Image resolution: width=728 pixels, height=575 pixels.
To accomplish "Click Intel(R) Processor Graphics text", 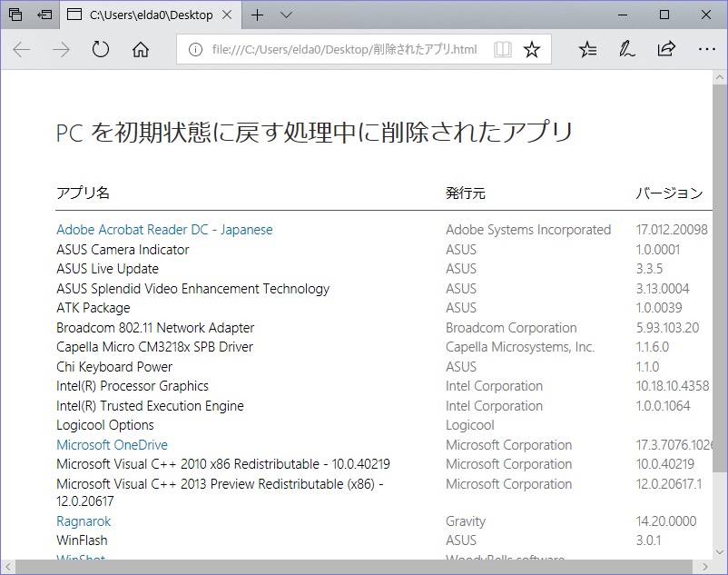I will (x=133, y=386).
